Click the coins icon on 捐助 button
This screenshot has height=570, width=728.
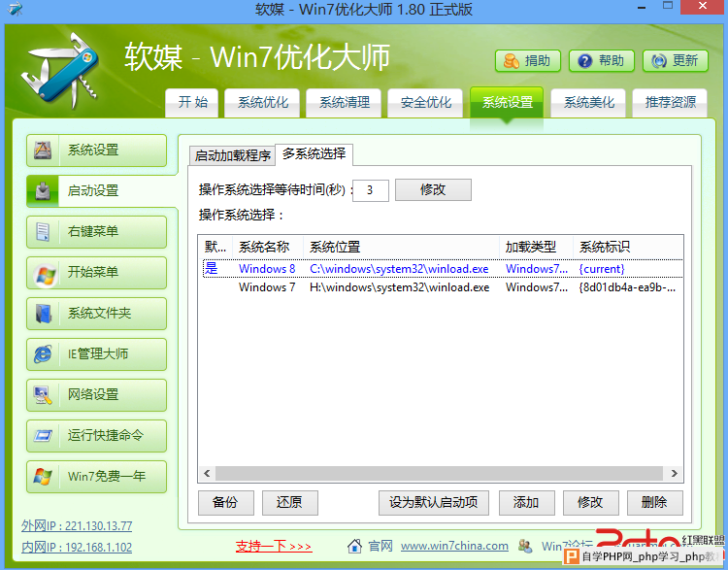[512, 61]
